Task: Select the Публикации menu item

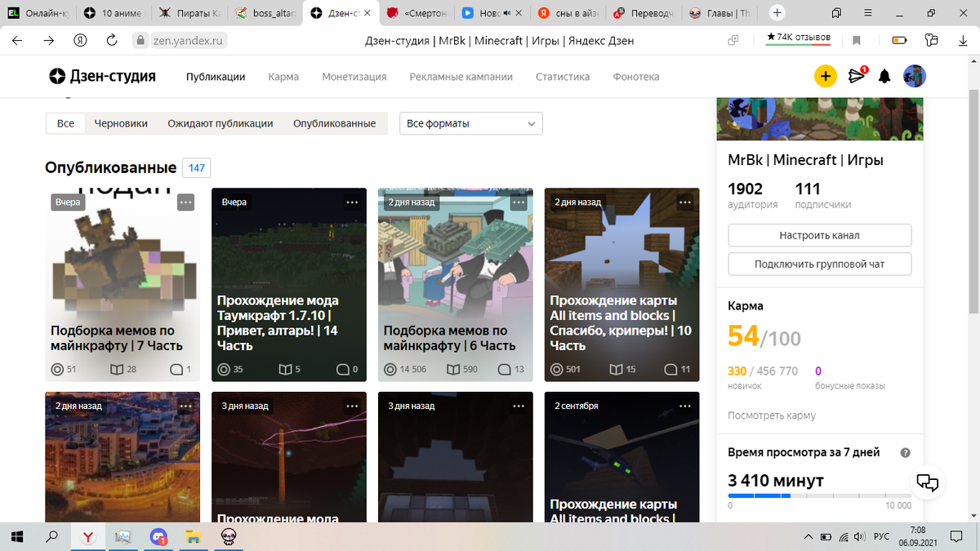Action: point(216,77)
